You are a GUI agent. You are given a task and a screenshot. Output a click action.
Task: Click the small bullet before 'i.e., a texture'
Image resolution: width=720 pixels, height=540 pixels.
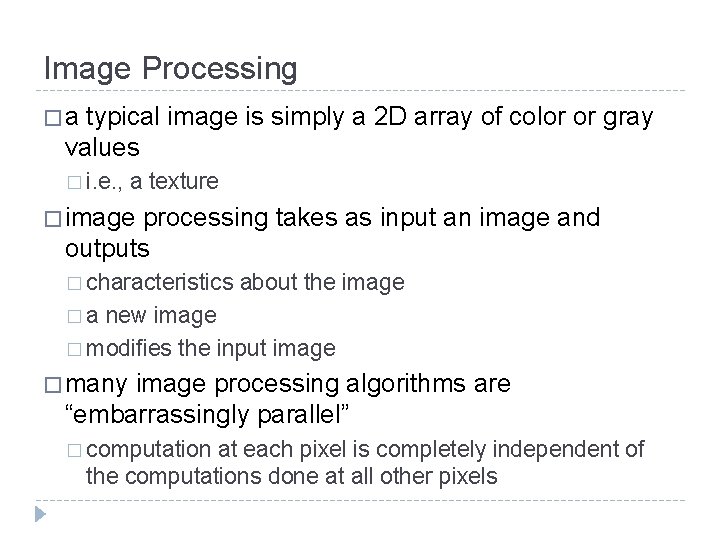(77, 182)
